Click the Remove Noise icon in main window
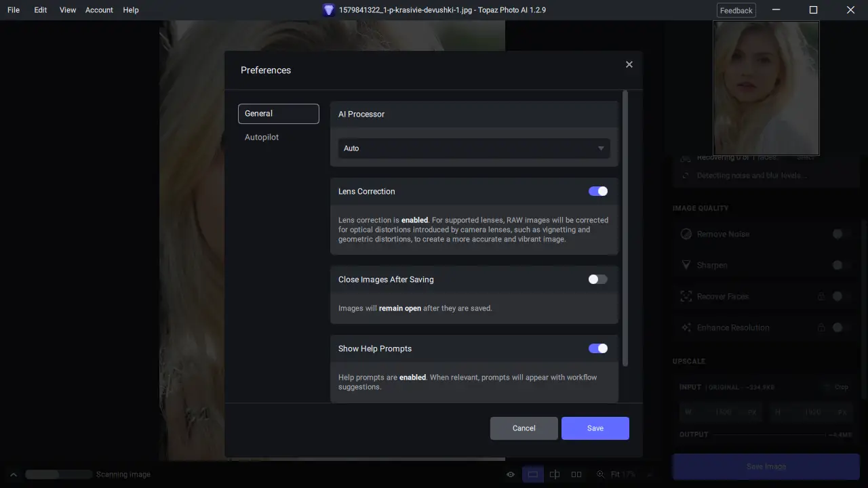The width and height of the screenshot is (868, 488). tap(686, 234)
